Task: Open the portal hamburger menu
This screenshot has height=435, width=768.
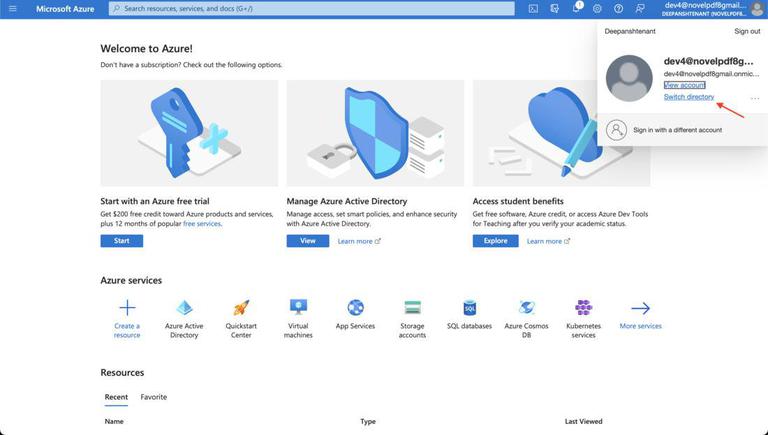Action: (13, 8)
